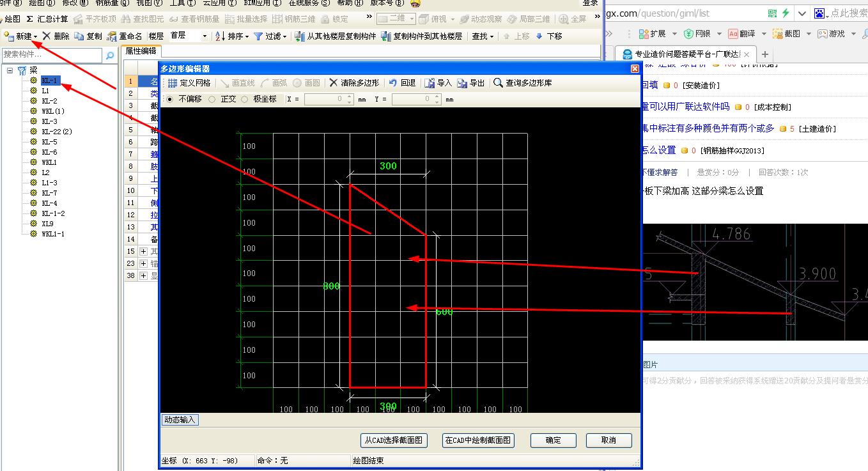
Task: Click the 动态观察 orbit tool
Action: [481, 19]
